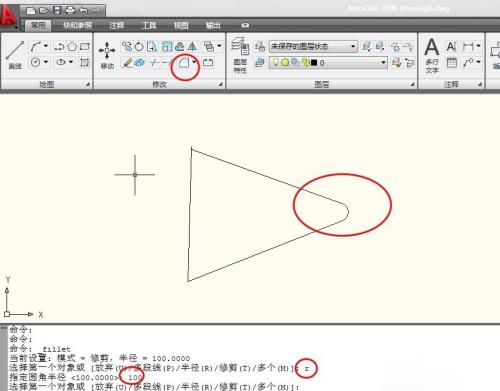Click the last command line prompt row
Screen dimensions: 500x391
tap(153, 387)
